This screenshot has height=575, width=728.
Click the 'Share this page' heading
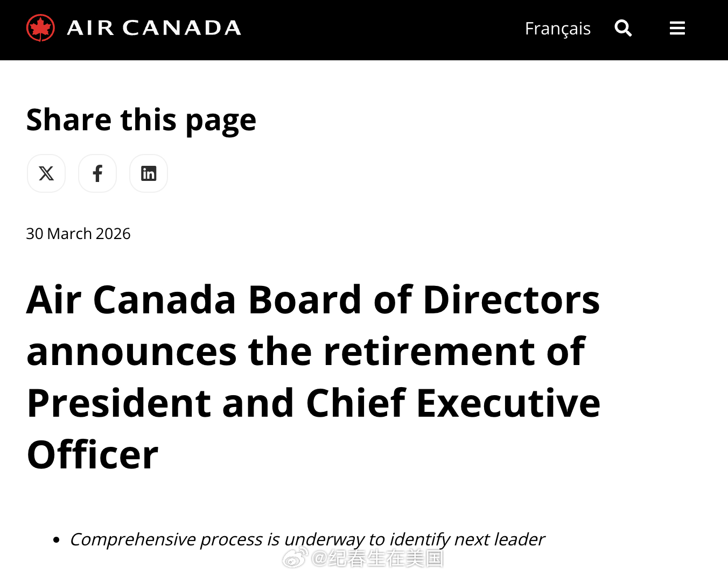[x=141, y=120]
